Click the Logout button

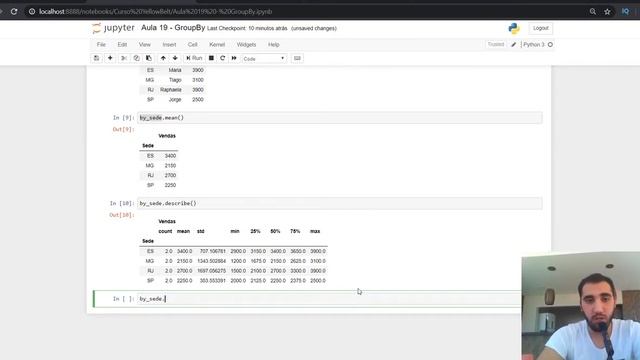(x=540, y=28)
